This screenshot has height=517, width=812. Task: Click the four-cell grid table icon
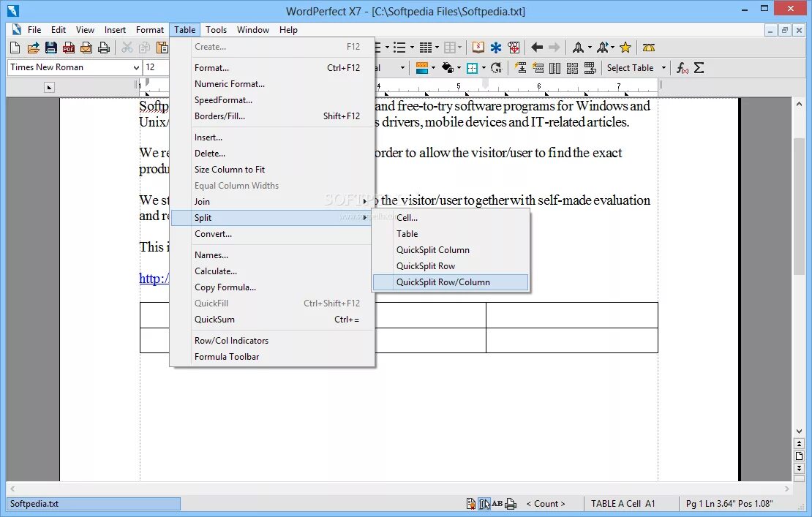point(572,68)
